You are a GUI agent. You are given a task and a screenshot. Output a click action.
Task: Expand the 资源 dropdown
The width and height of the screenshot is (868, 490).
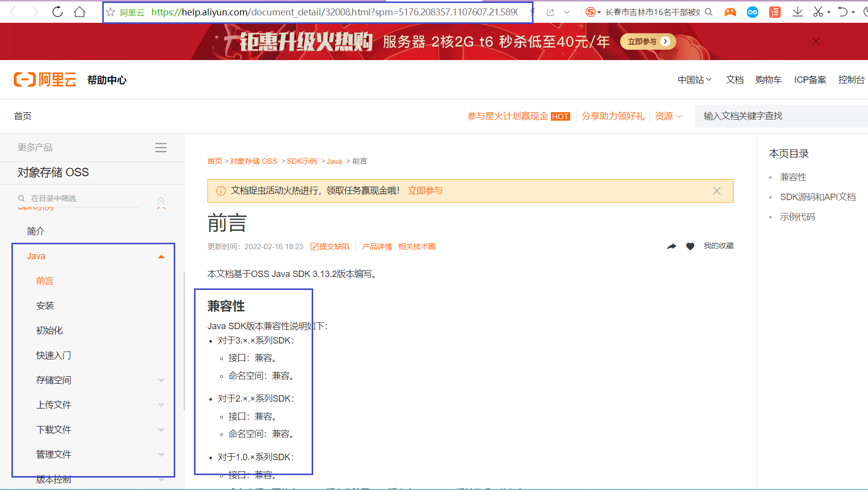pyautogui.click(x=668, y=116)
